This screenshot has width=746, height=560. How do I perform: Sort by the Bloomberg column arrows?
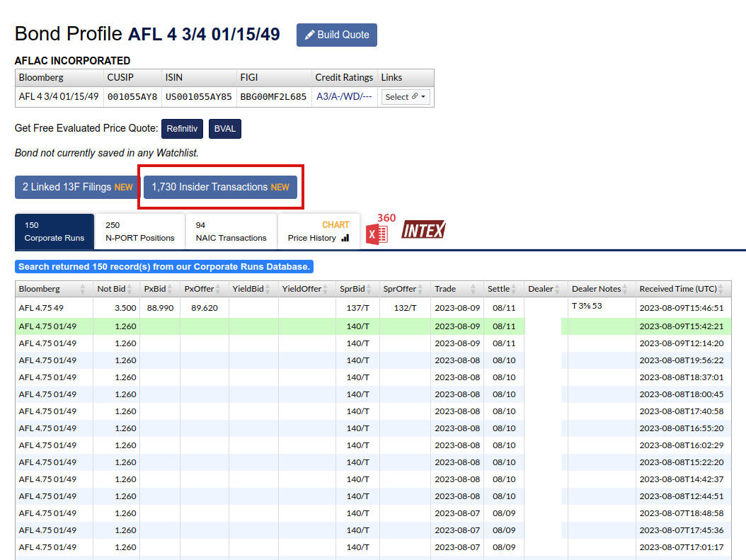[83, 289]
